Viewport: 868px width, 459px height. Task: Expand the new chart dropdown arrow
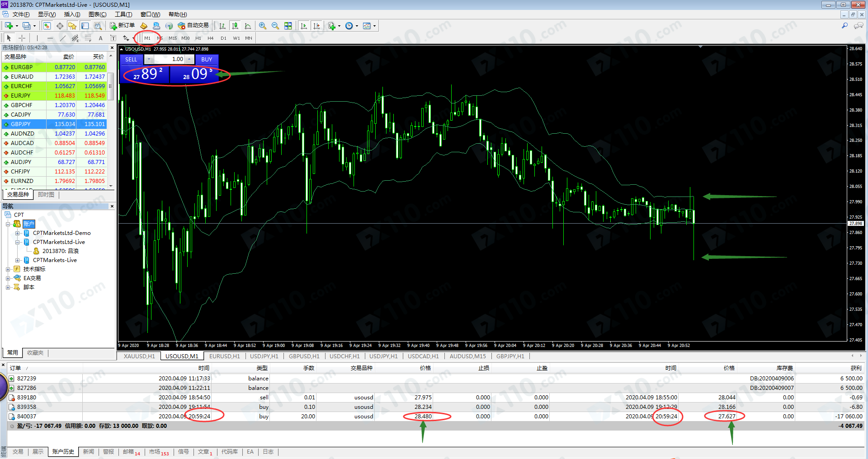pyautogui.click(x=16, y=26)
